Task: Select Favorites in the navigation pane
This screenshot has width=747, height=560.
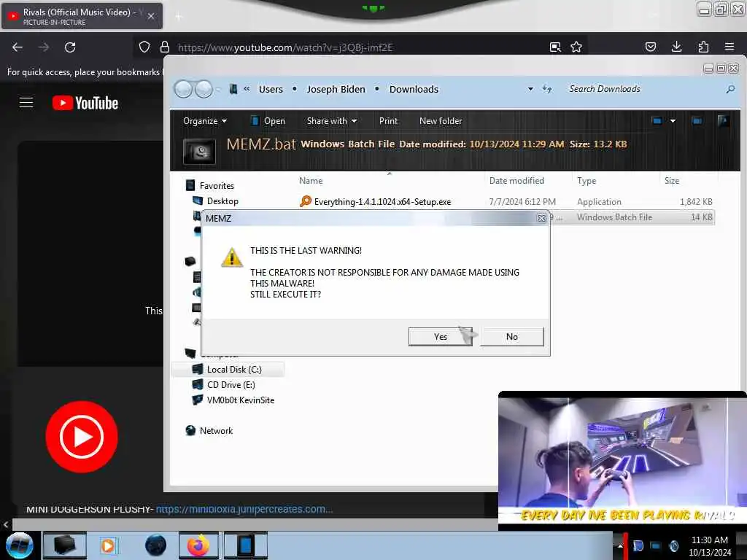Action: [x=210, y=186]
